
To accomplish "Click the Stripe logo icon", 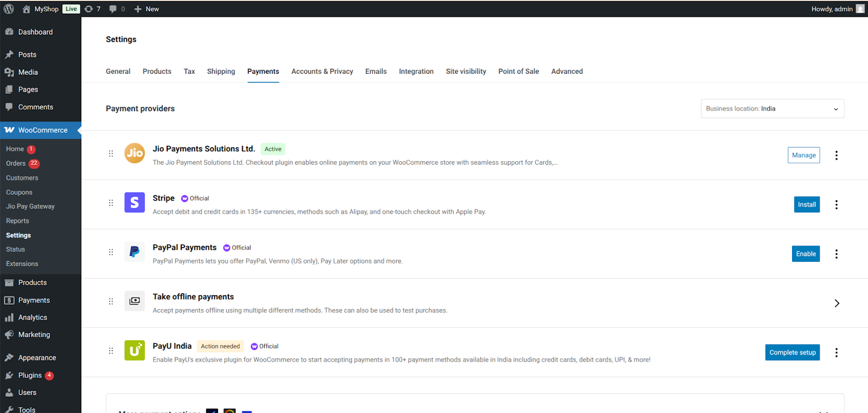I will click(135, 203).
